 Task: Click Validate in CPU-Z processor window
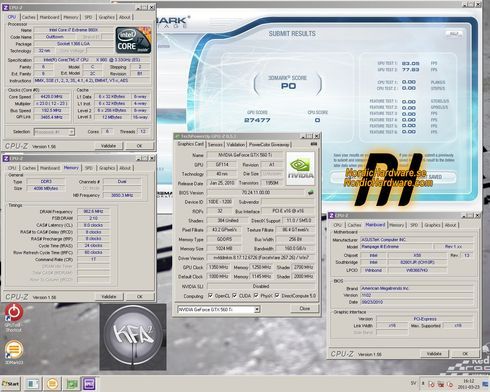coord(109,146)
